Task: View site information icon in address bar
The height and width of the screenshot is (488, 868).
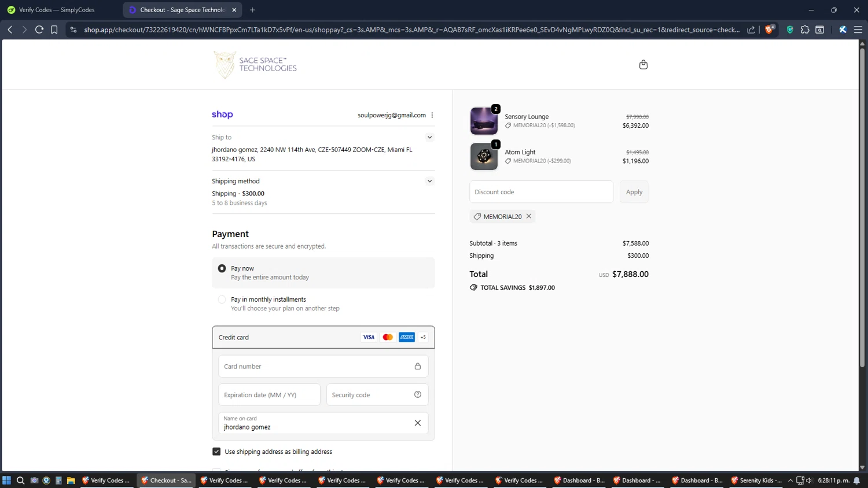Action: (x=73, y=29)
